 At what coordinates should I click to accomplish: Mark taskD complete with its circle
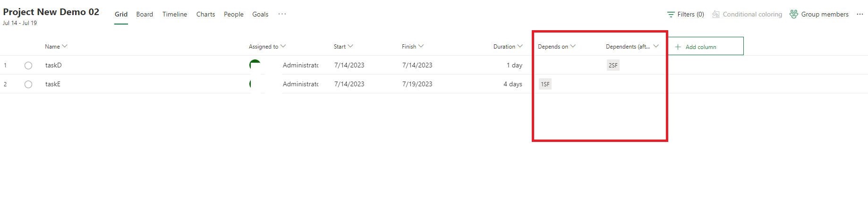[28, 66]
